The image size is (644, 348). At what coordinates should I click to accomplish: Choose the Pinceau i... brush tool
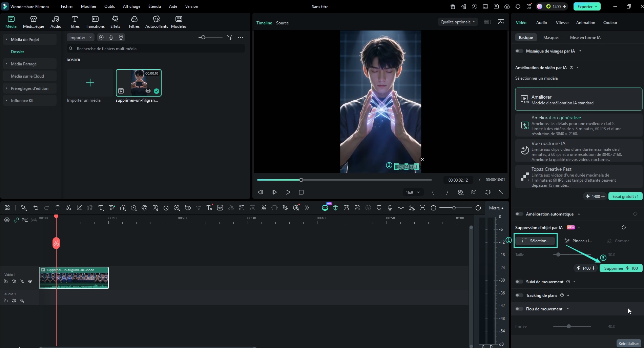[x=579, y=241]
